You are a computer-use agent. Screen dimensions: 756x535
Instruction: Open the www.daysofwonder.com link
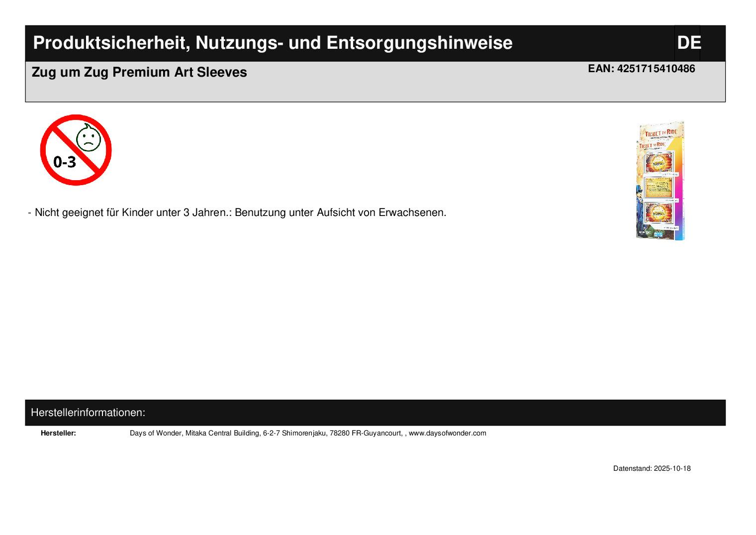(x=447, y=433)
